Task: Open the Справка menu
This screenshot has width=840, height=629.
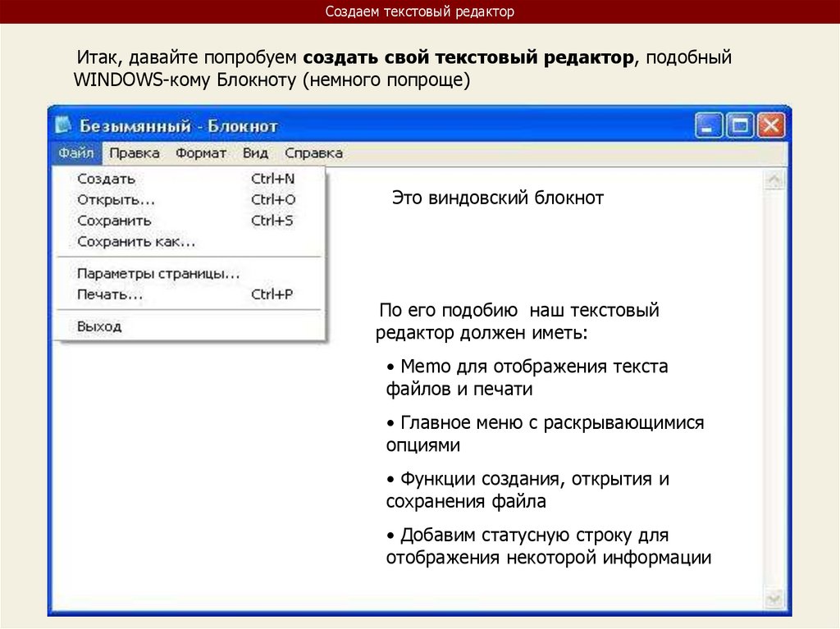Action: (x=313, y=153)
